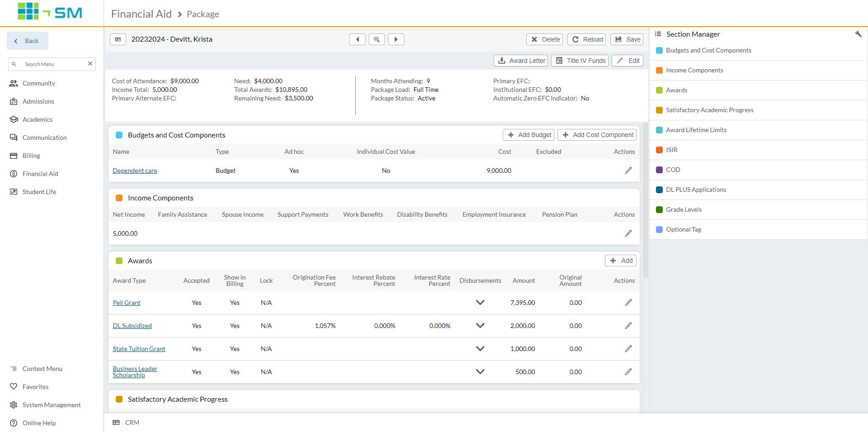868x432 pixels.
Task: Expand Business Leader Scholarship disbursements chevron
Action: click(x=480, y=372)
